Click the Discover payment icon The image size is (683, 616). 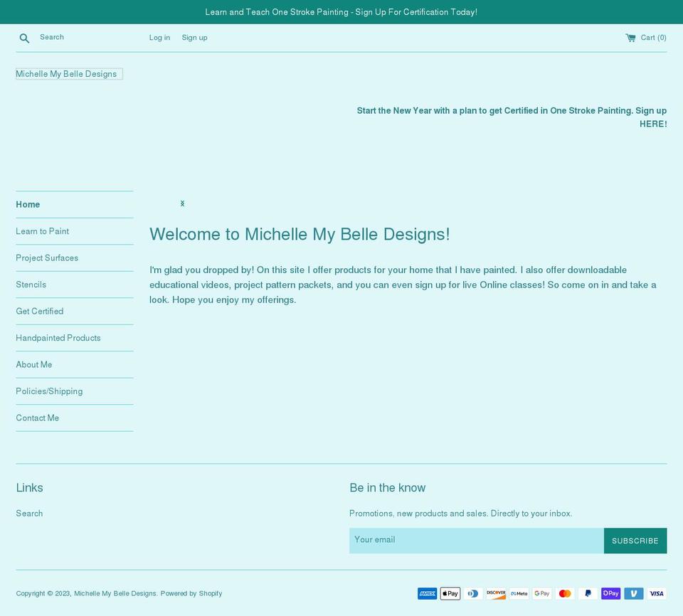pos(496,593)
